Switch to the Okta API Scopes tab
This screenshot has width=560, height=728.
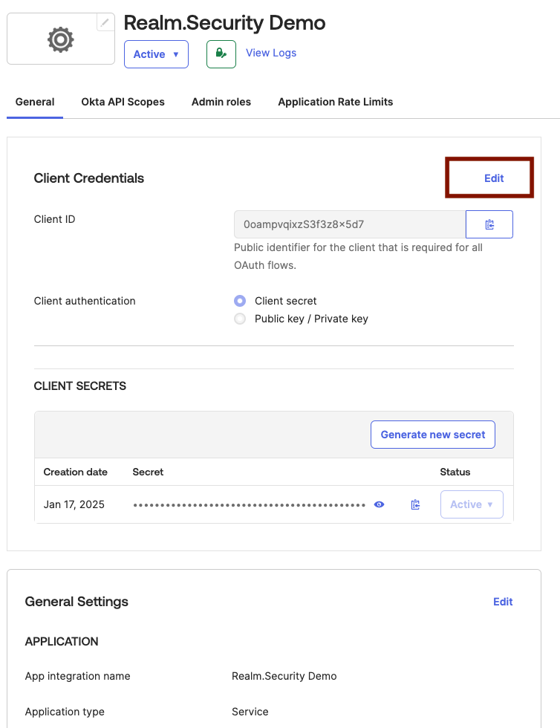123,102
